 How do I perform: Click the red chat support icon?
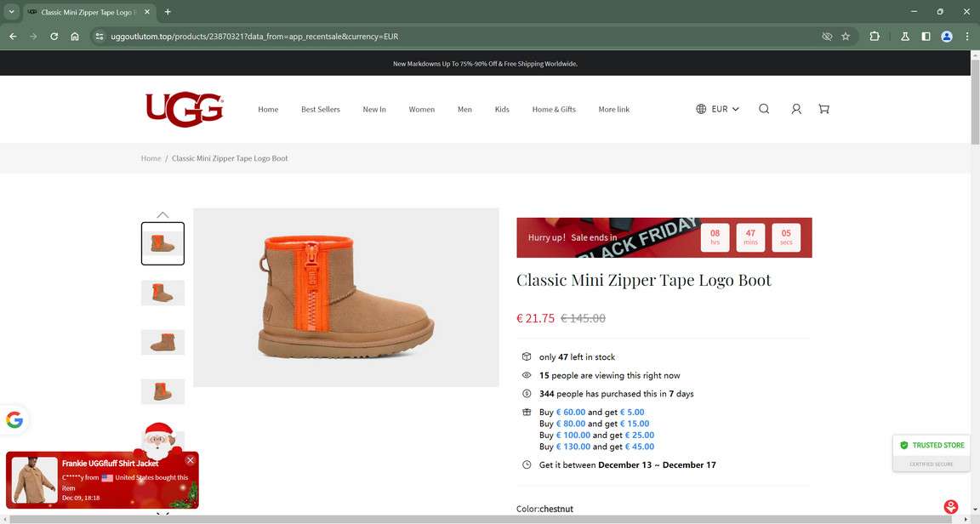point(950,506)
